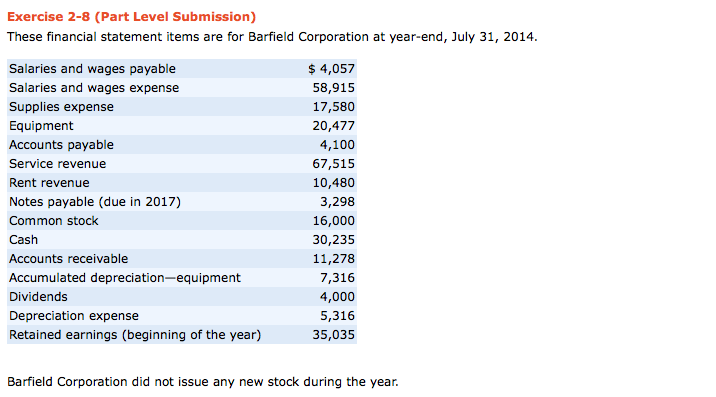Image resolution: width=716 pixels, height=397 pixels.
Task: Click the no new stock issued note
Action: [203, 382]
